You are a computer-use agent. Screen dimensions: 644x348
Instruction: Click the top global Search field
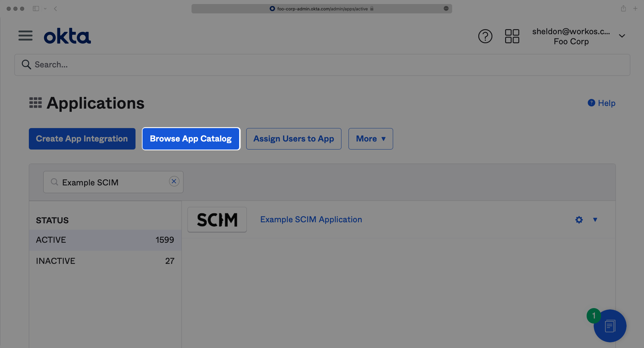click(322, 65)
